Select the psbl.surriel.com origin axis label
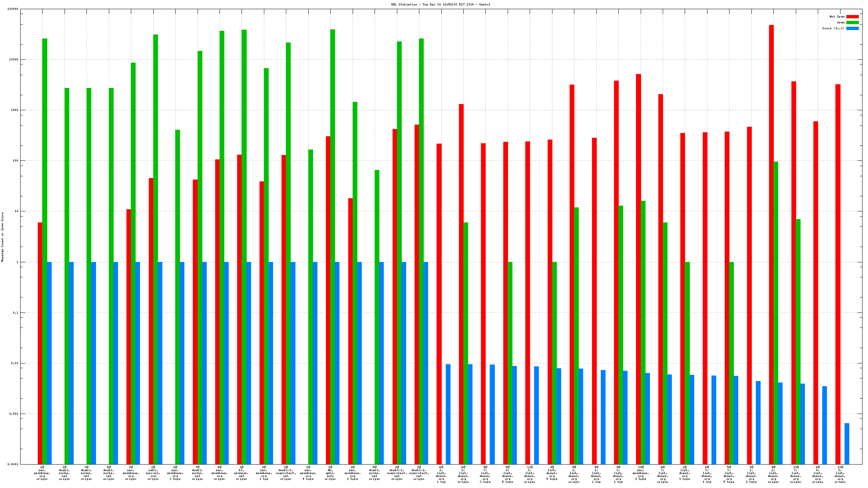 point(153,473)
